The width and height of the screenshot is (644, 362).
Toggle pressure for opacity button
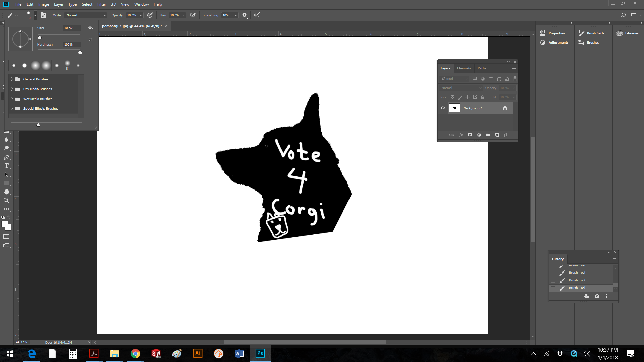(150, 15)
